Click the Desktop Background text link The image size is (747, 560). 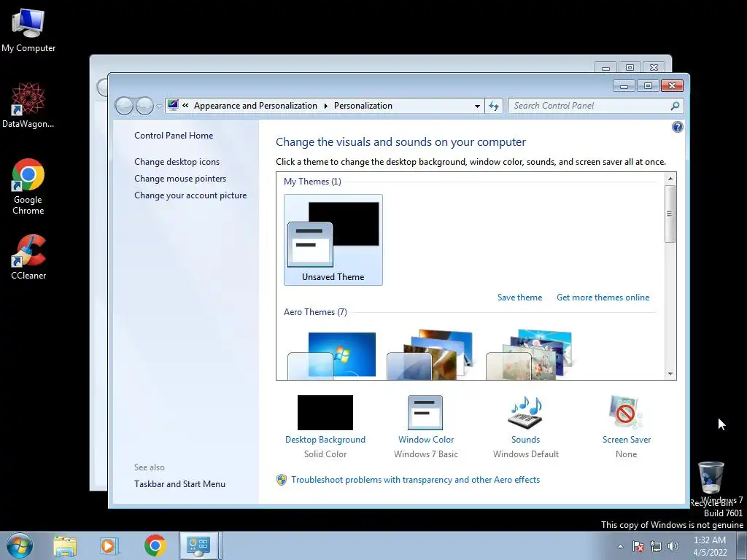[325, 440]
